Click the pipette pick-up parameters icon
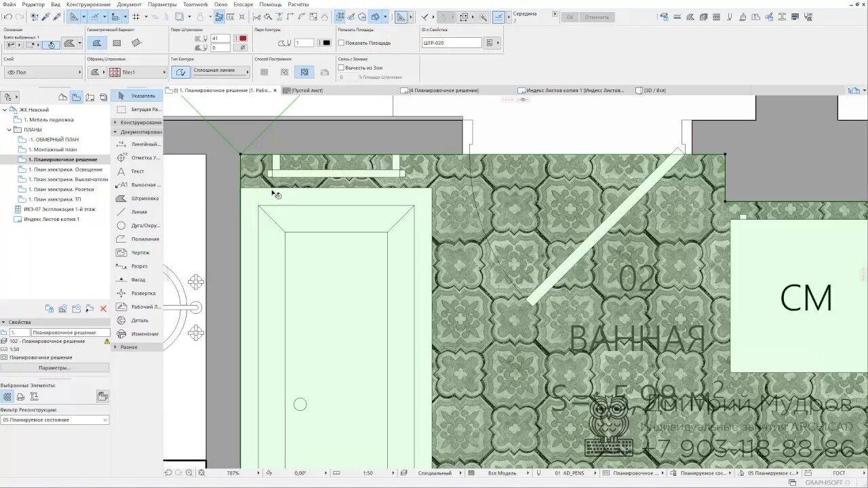The image size is (868, 488). point(45,16)
